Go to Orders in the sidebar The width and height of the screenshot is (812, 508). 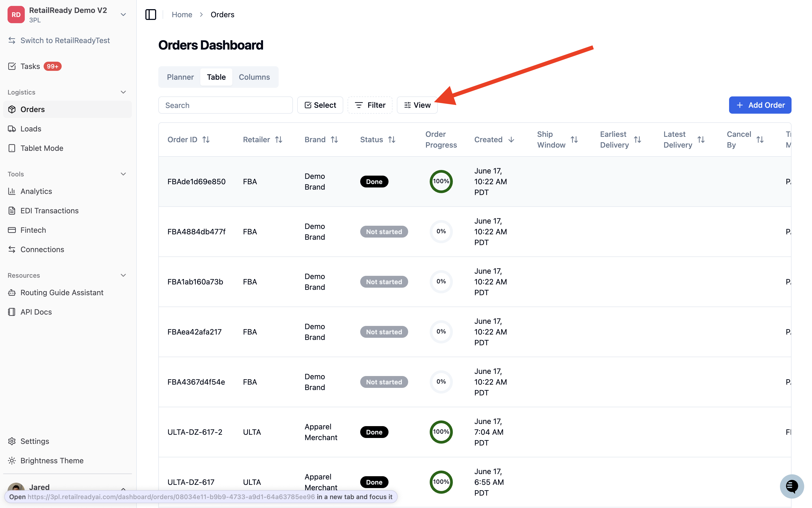tap(68, 110)
